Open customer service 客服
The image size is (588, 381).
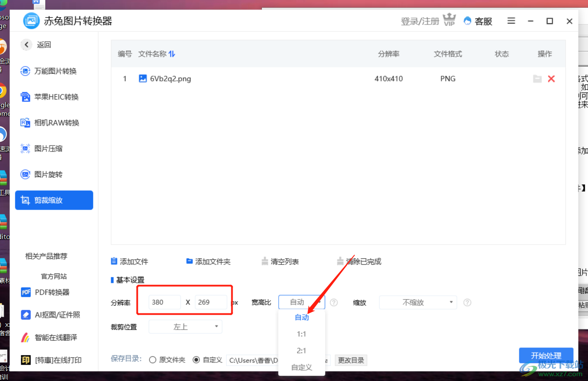click(x=478, y=21)
